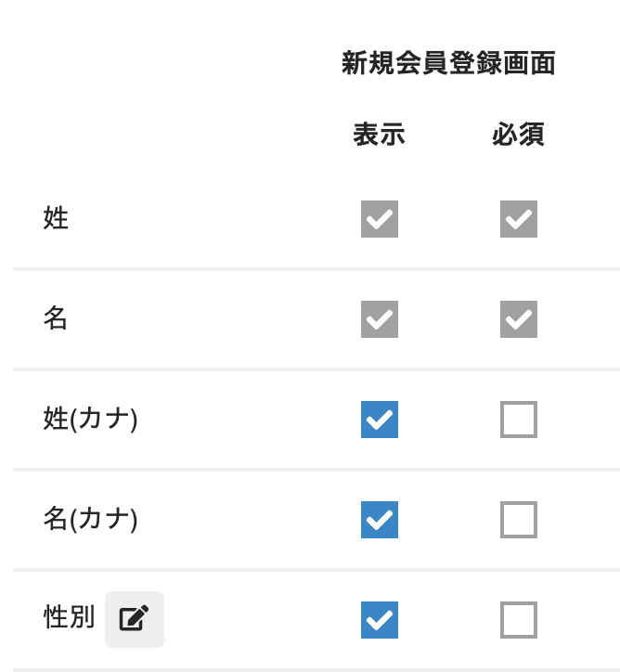Toggle the disabled 表示 checkbox for 姓
The height and width of the screenshot is (672, 620).
click(380, 219)
